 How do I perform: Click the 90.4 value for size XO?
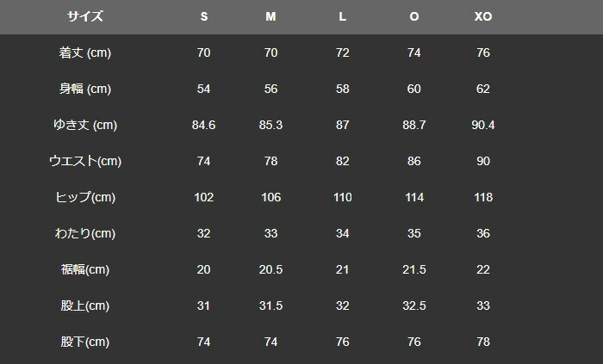click(x=483, y=125)
